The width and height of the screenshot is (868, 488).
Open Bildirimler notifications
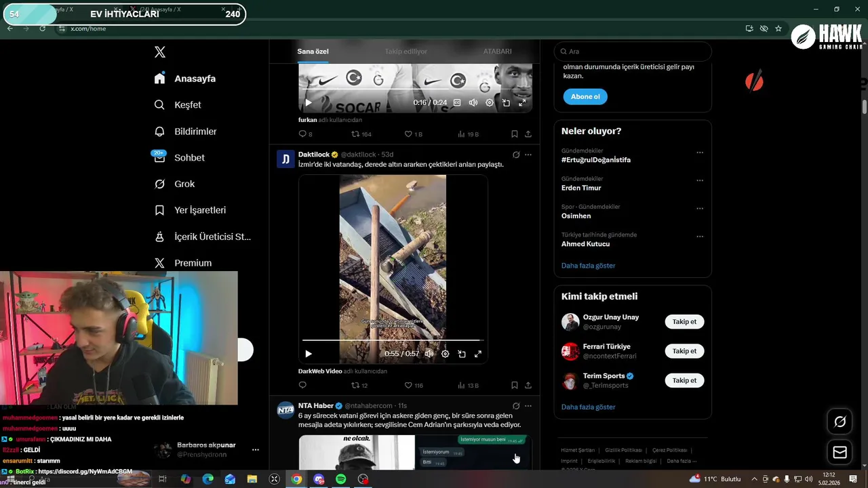pyautogui.click(x=185, y=131)
